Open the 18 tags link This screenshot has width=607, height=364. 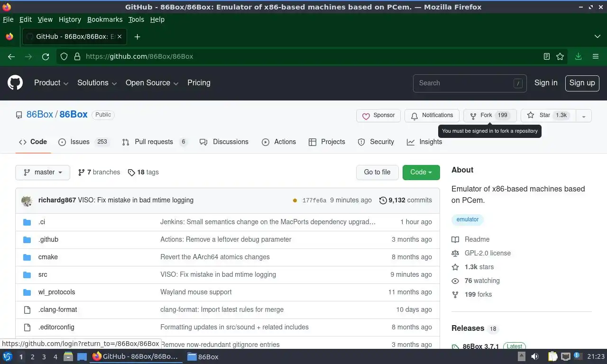click(x=143, y=173)
